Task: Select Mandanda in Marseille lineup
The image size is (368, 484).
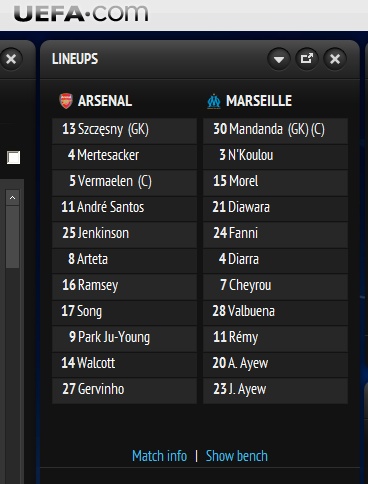Action: coord(276,129)
